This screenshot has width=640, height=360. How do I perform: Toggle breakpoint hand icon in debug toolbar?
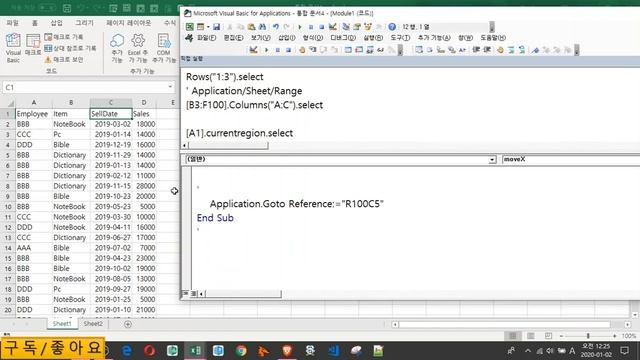pos(302,50)
